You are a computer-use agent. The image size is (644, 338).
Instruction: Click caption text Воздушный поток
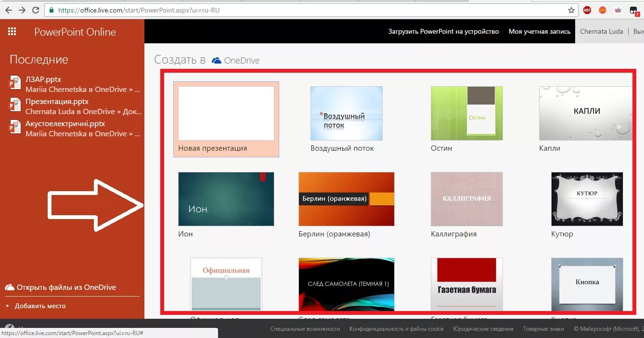pos(342,148)
